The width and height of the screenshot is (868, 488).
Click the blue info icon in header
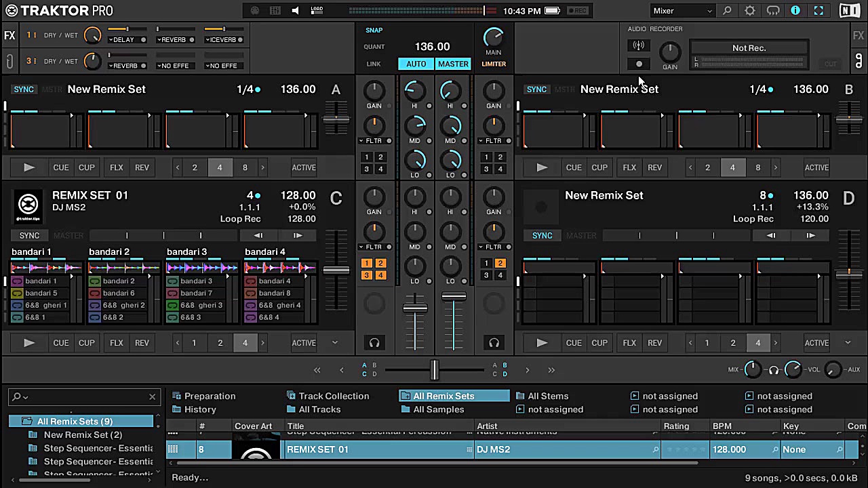(x=795, y=11)
